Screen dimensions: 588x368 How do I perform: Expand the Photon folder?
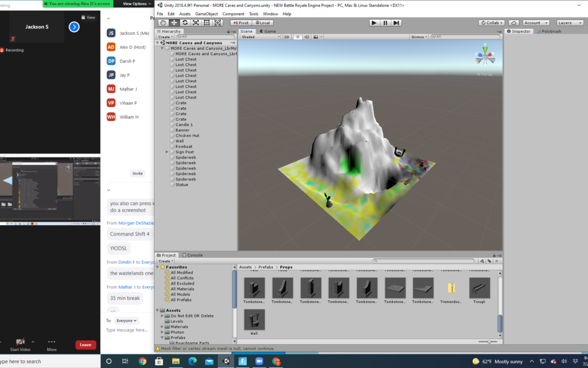(x=162, y=333)
